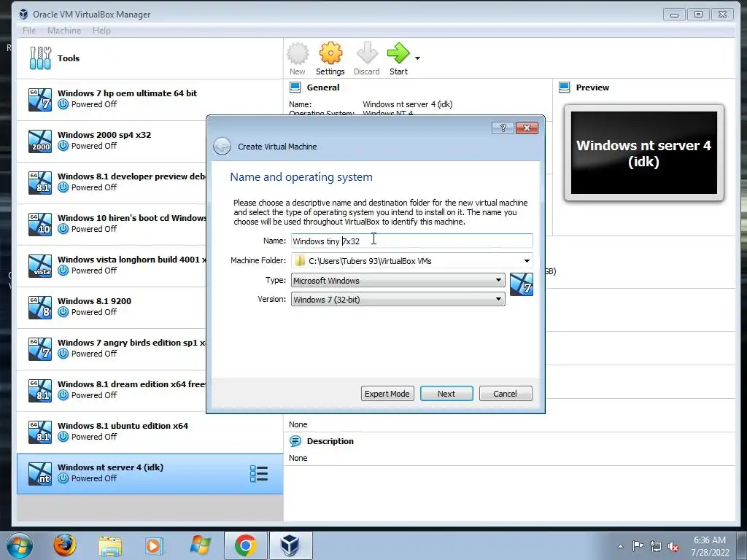Click the green Start arrow icon
747x560 pixels.
click(398, 53)
